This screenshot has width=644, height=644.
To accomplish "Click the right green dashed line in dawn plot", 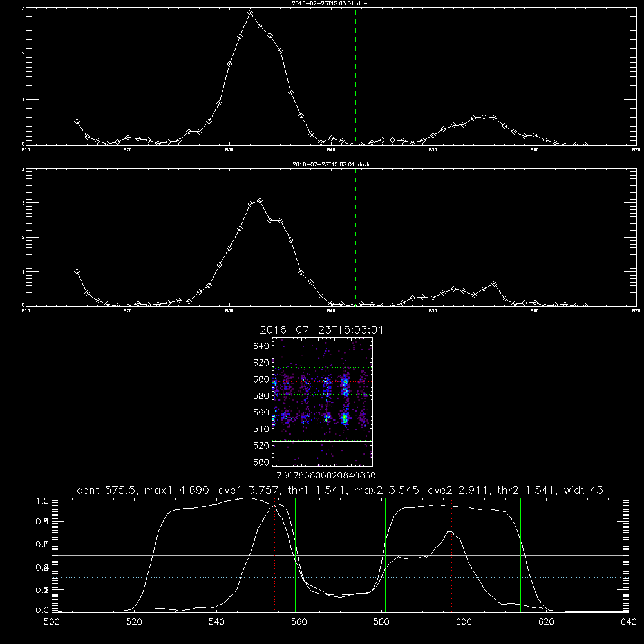I will click(x=355, y=77).
